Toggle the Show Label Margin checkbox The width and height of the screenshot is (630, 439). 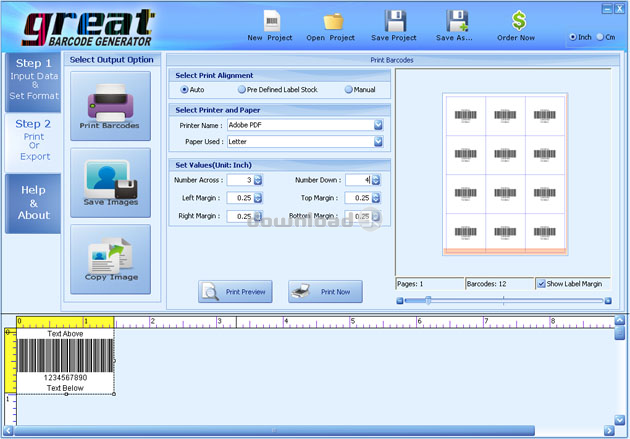pos(541,283)
